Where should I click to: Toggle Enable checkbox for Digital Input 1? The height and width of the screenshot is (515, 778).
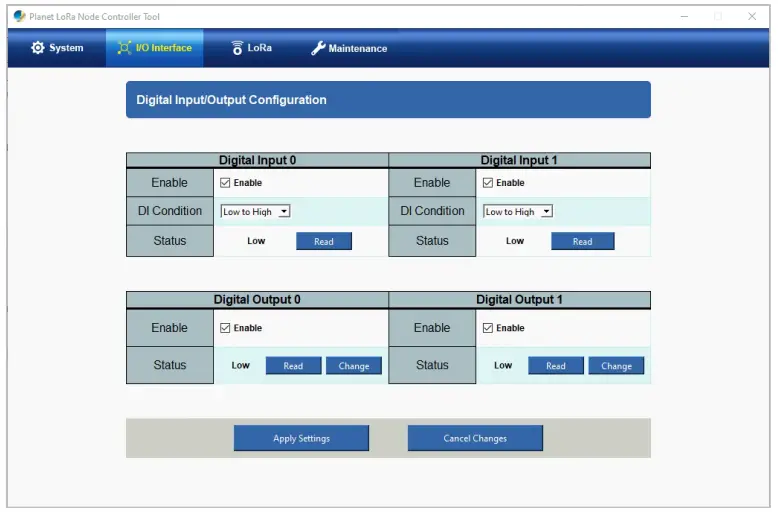(x=488, y=183)
